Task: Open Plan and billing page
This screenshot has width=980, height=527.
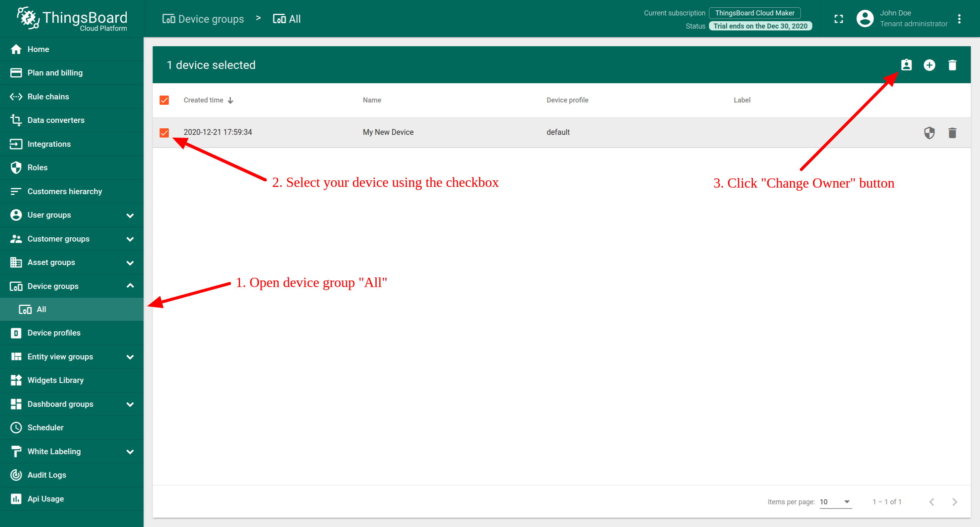Action: click(x=72, y=73)
